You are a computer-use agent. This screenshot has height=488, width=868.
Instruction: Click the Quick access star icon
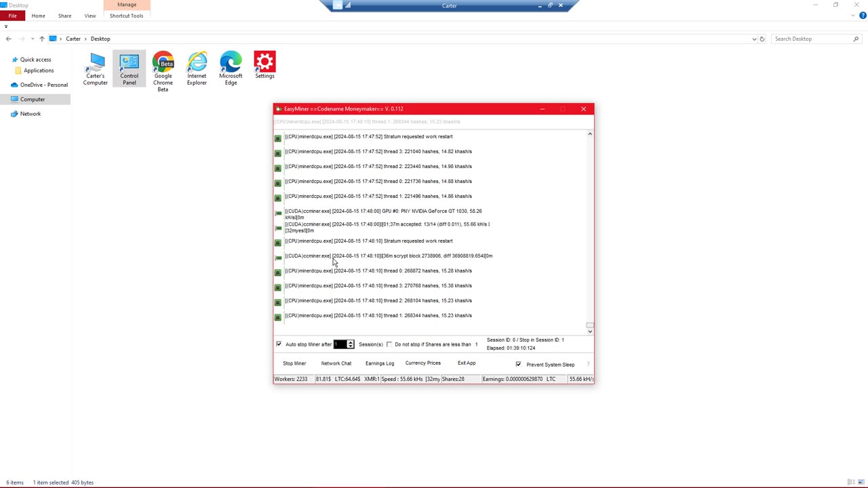(x=15, y=60)
